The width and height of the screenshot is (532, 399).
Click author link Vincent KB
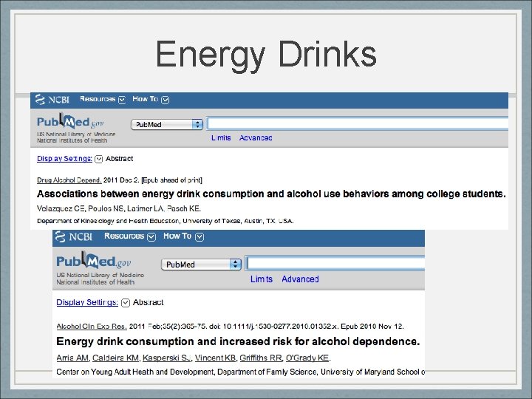[x=215, y=358]
